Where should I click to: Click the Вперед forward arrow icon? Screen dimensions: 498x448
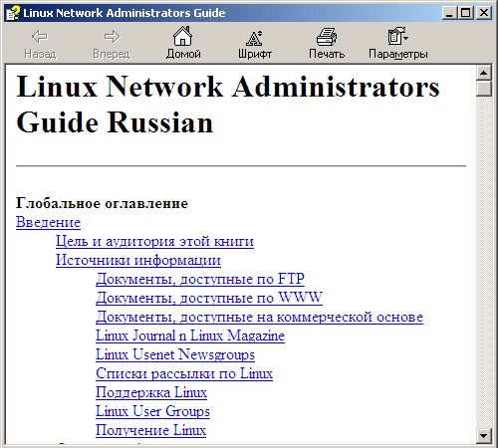112,36
